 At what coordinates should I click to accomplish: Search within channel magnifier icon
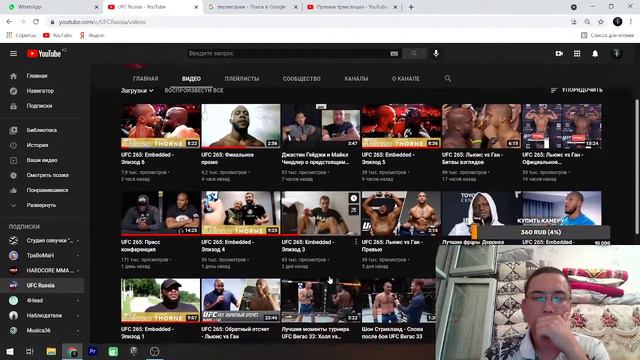pyautogui.click(x=448, y=78)
